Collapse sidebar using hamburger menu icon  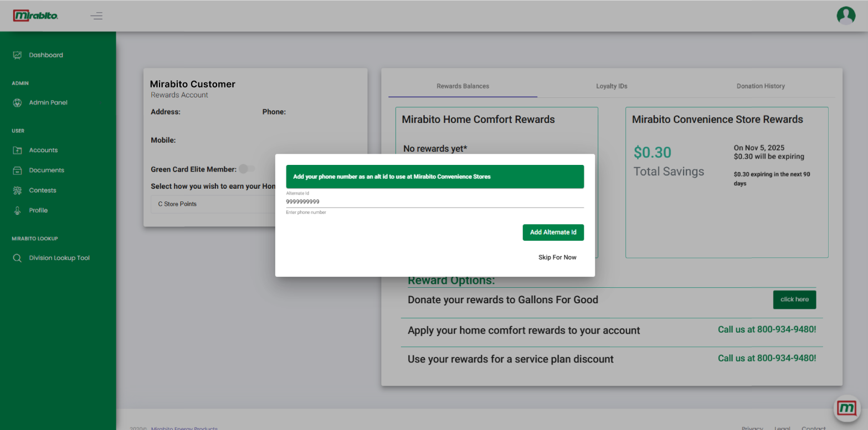[97, 15]
